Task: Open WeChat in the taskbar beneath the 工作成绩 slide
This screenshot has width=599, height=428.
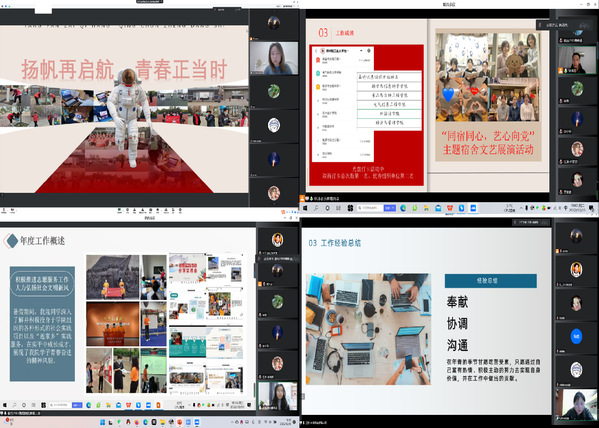Action: [414, 208]
